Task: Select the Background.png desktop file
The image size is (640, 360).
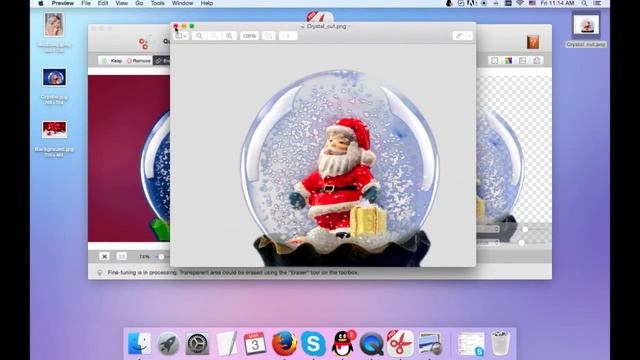Action: pyautogui.click(x=54, y=129)
